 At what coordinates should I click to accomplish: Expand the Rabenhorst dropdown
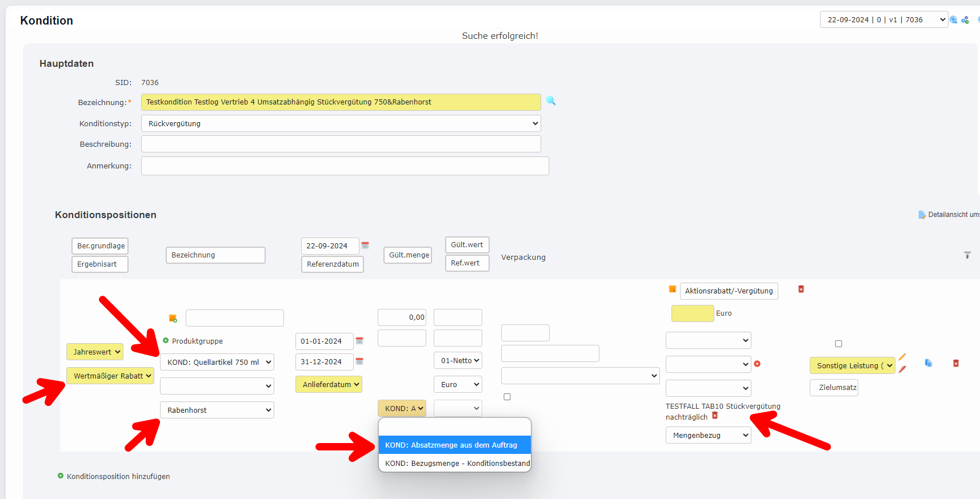tap(217, 410)
